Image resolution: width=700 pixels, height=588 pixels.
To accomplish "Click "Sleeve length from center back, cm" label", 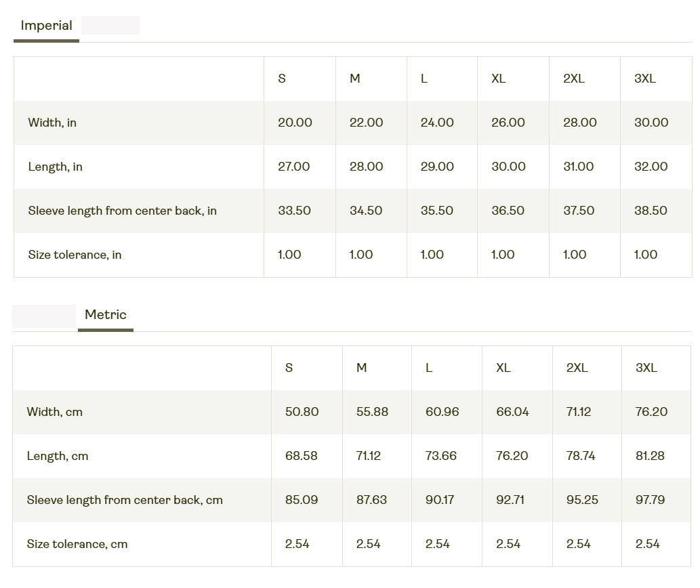I will click(x=125, y=500).
